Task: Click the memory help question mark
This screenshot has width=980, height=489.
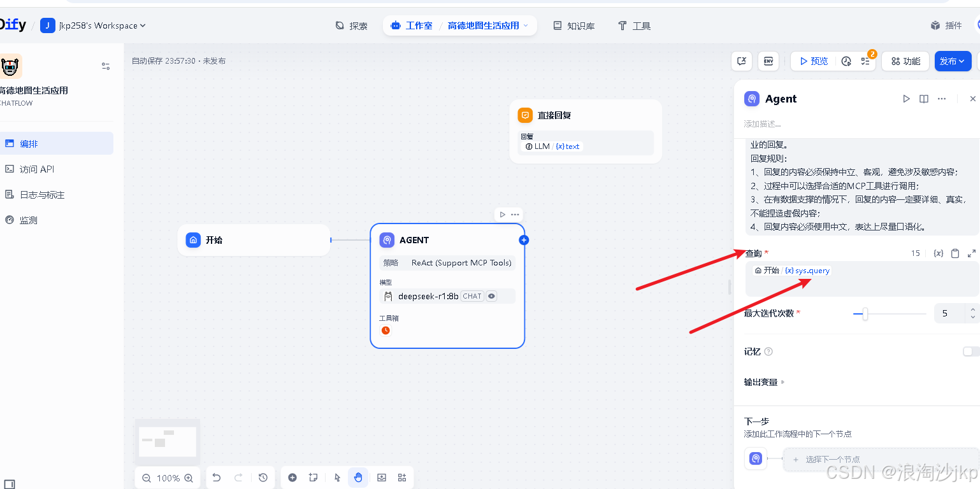Action: pos(768,351)
